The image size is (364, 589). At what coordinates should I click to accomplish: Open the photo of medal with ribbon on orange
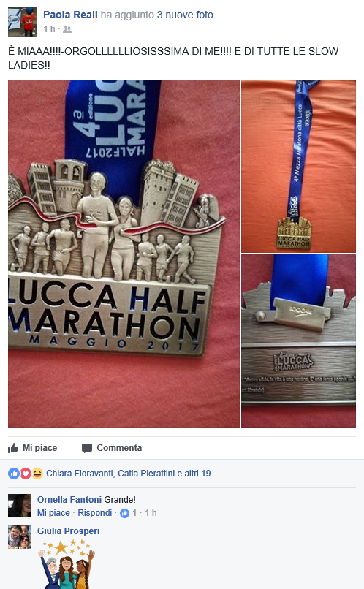click(298, 166)
